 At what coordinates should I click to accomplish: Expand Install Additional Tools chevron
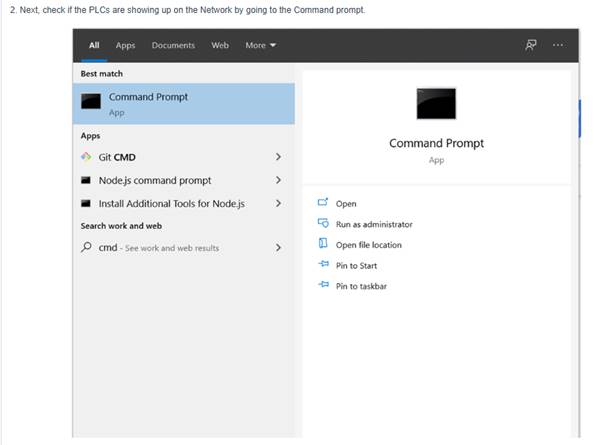click(x=278, y=203)
